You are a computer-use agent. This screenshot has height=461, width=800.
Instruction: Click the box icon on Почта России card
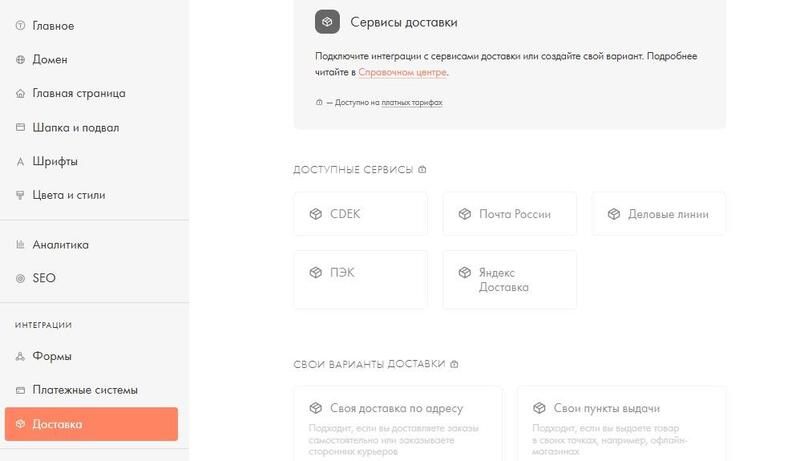pyautogui.click(x=465, y=214)
